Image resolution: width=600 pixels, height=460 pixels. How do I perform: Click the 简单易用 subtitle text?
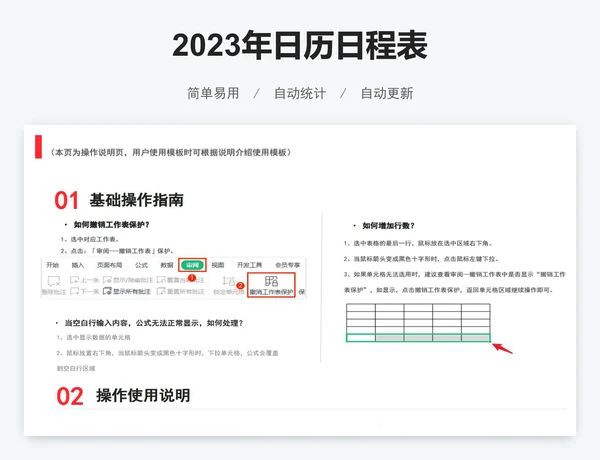pos(213,93)
